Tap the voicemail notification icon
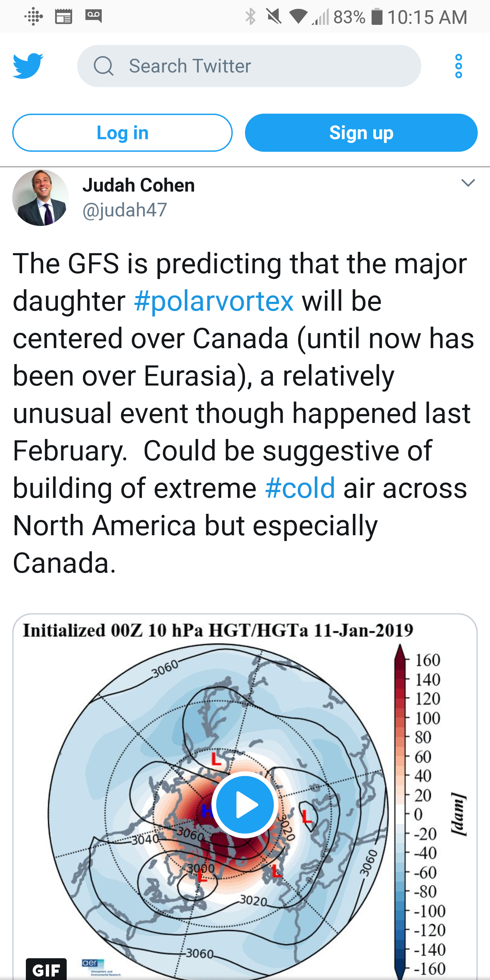The height and width of the screenshot is (980, 490). tap(93, 17)
